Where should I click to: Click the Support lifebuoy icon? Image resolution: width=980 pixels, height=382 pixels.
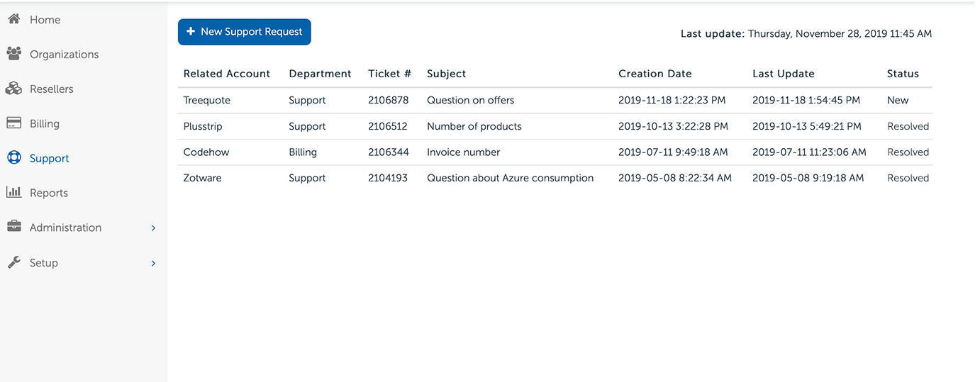[x=13, y=158]
